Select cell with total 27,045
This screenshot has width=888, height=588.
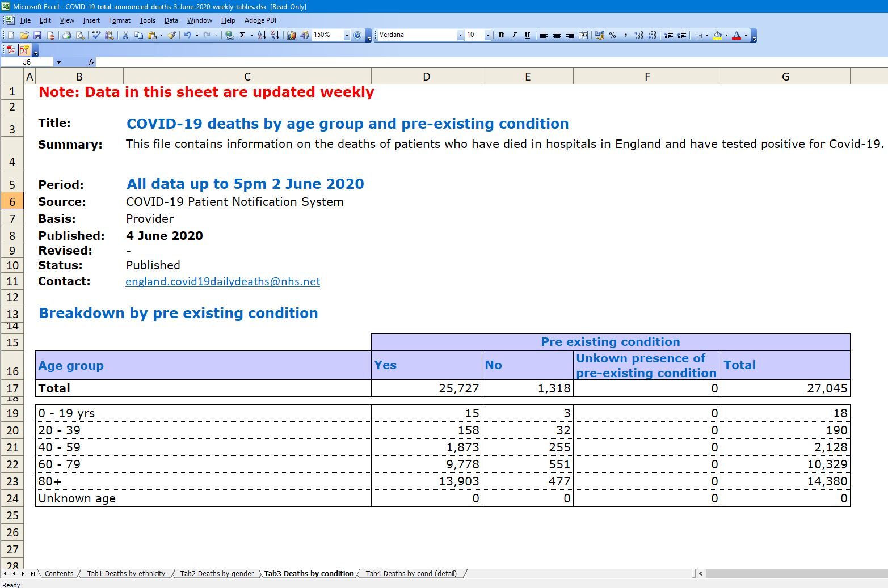point(785,388)
